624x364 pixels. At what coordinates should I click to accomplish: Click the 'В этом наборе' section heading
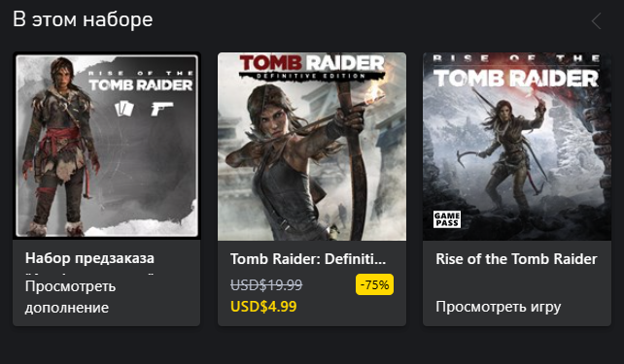coord(83,19)
